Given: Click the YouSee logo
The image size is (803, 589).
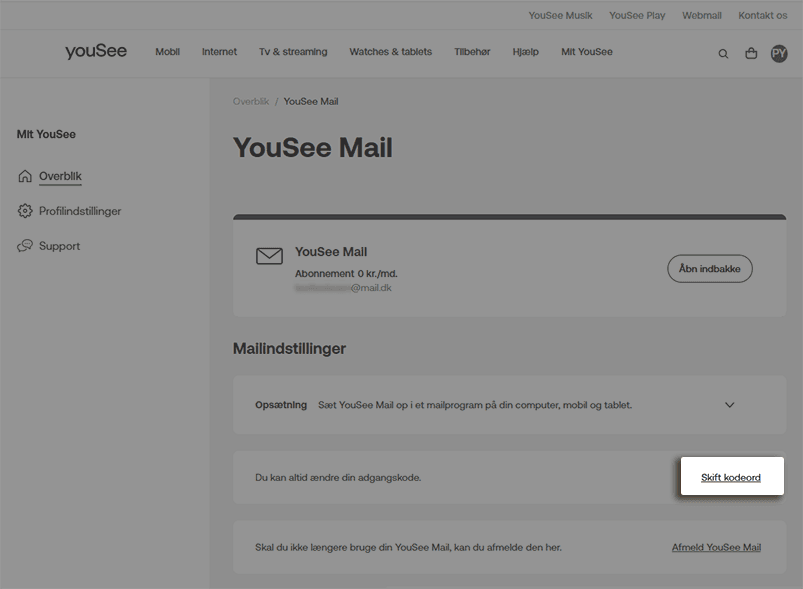Looking at the screenshot, I should (96, 52).
